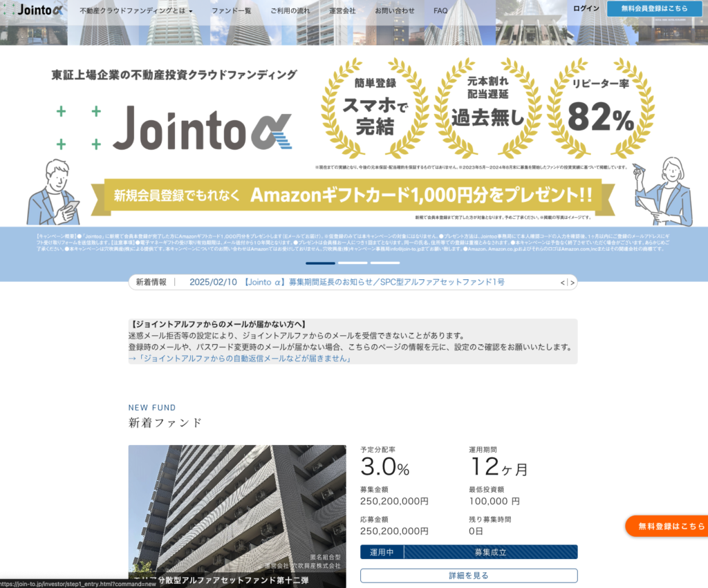Click the 運用中 募集成立 status bar
The width and height of the screenshot is (708, 588).
(x=468, y=552)
